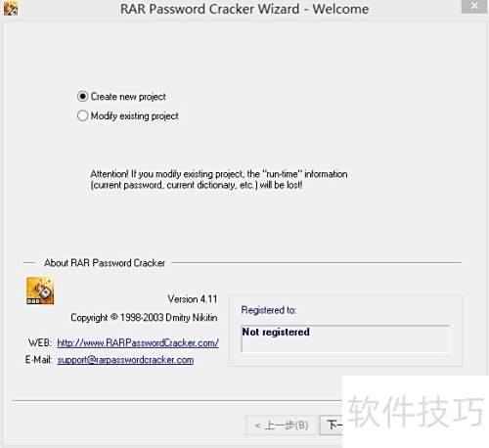This screenshot has height=448, width=489.
Task: Click the application icon in the title bar
Action: [10, 9]
